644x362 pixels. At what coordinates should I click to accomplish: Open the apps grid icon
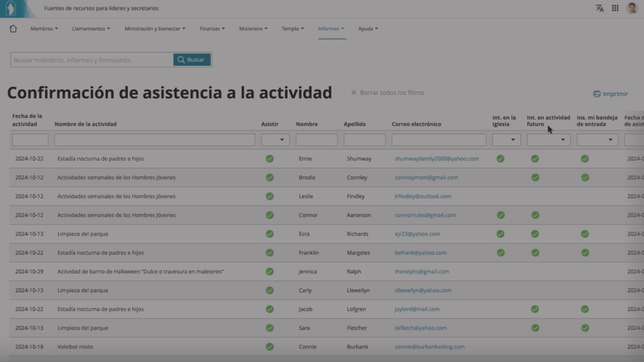click(x=615, y=8)
